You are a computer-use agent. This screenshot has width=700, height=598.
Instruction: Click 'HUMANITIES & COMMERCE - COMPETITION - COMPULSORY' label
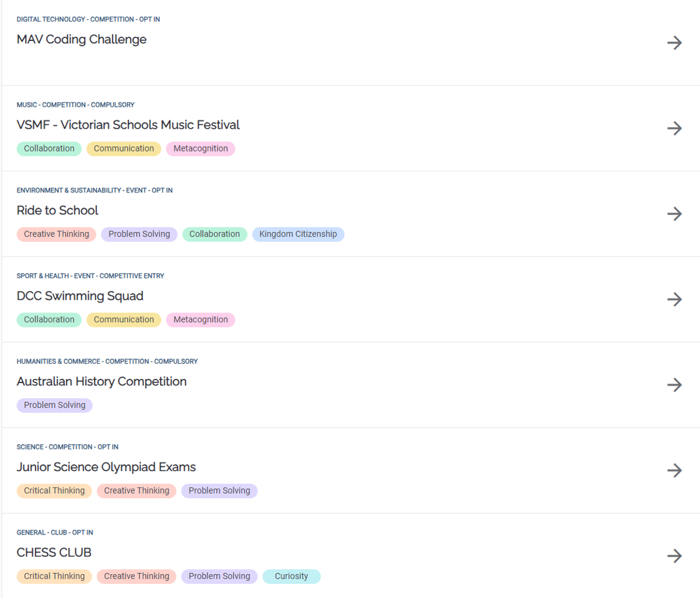coord(107,361)
